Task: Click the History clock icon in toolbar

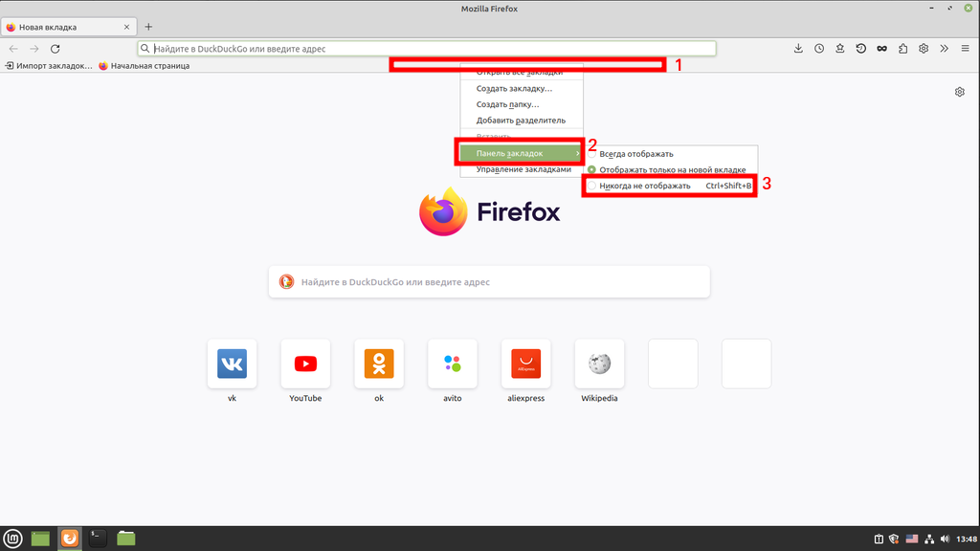Action: point(819,49)
